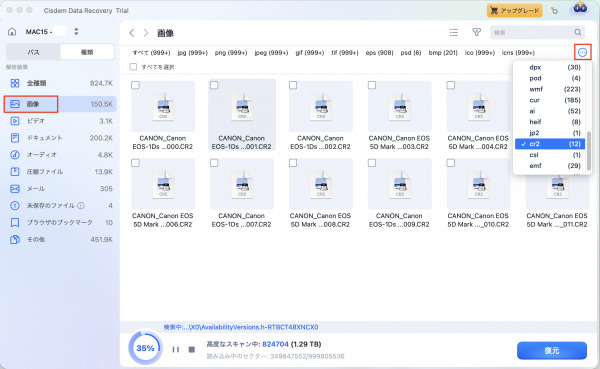This screenshot has height=369, width=600.
Task: Filter by png (999+)
Action: click(231, 53)
